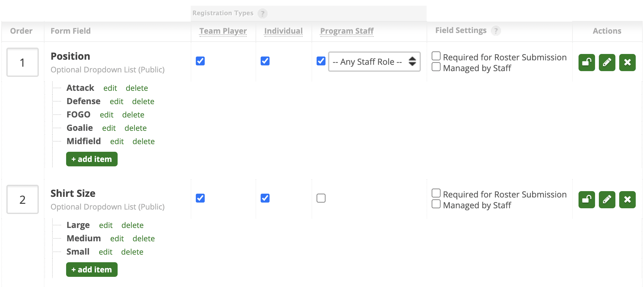Uncheck Team Player for Shirt Size

click(x=200, y=198)
